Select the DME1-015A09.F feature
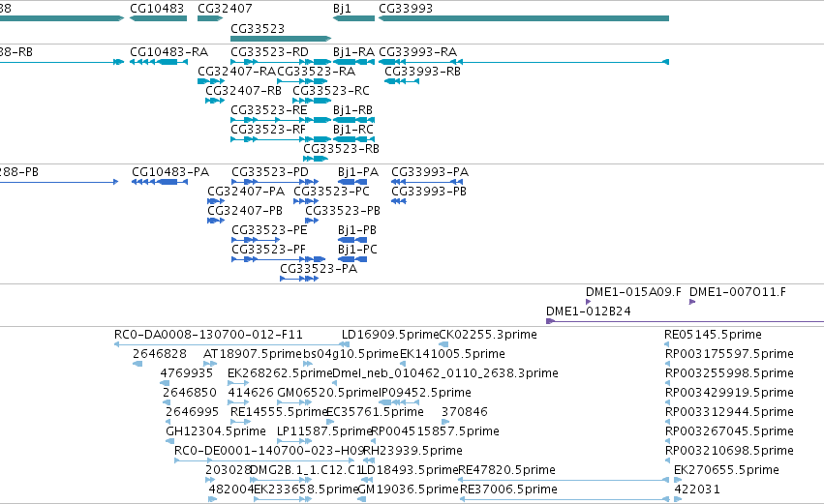824x504 pixels. [588, 302]
